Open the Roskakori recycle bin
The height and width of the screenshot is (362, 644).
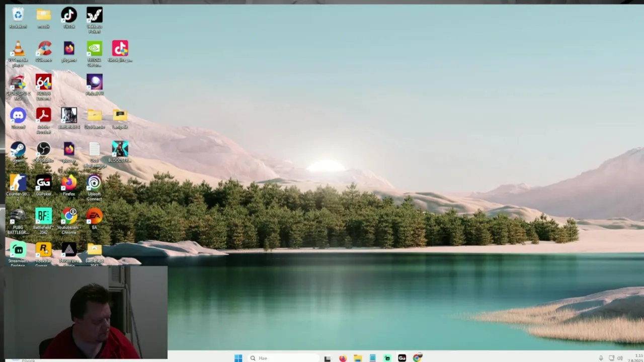point(18,18)
